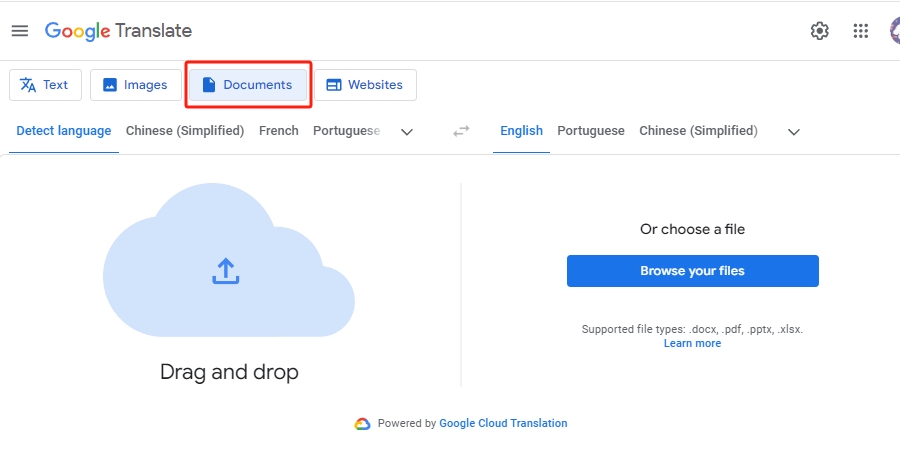
Task: Expand the target languages dropdown arrow
Action: click(794, 132)
